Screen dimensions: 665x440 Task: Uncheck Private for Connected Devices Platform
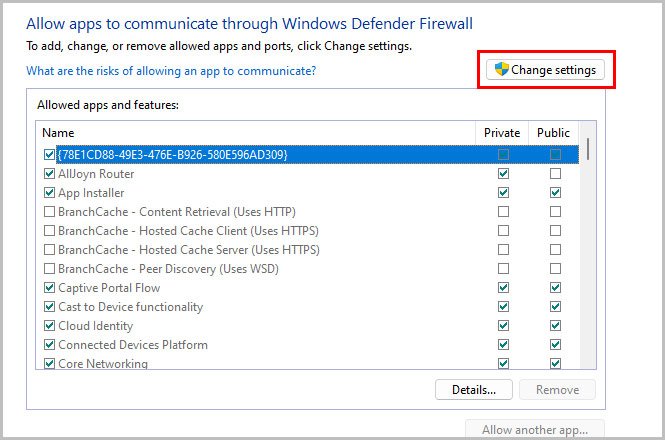(x=503, y=345)
